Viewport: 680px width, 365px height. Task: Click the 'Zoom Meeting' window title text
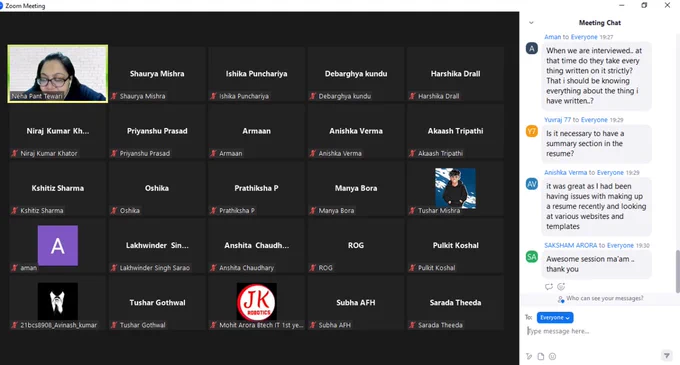tap(25, 6)
